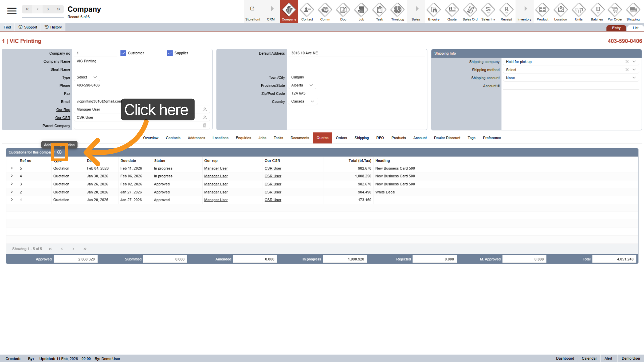Open the Contacts tab

pyautogui.click(x=173, y=138)
